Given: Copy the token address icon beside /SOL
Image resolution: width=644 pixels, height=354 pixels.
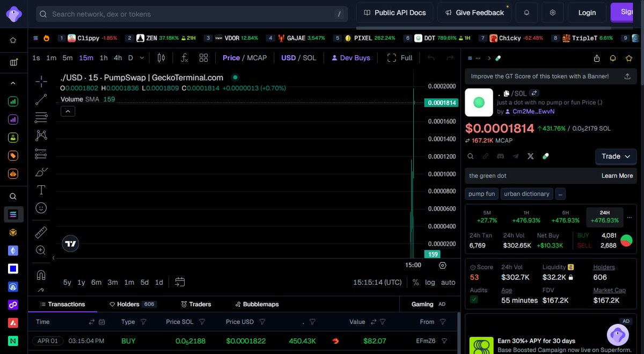Looking at the screenshot, I should (506, 93).
